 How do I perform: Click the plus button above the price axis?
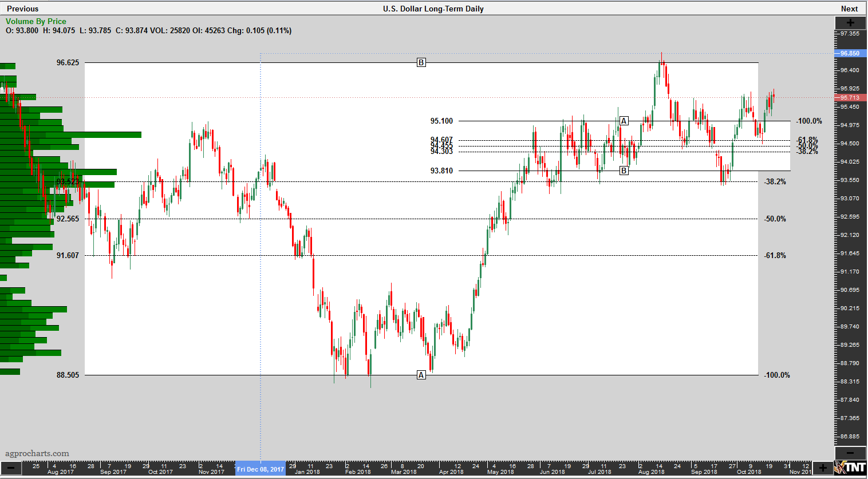click(850, 22)
